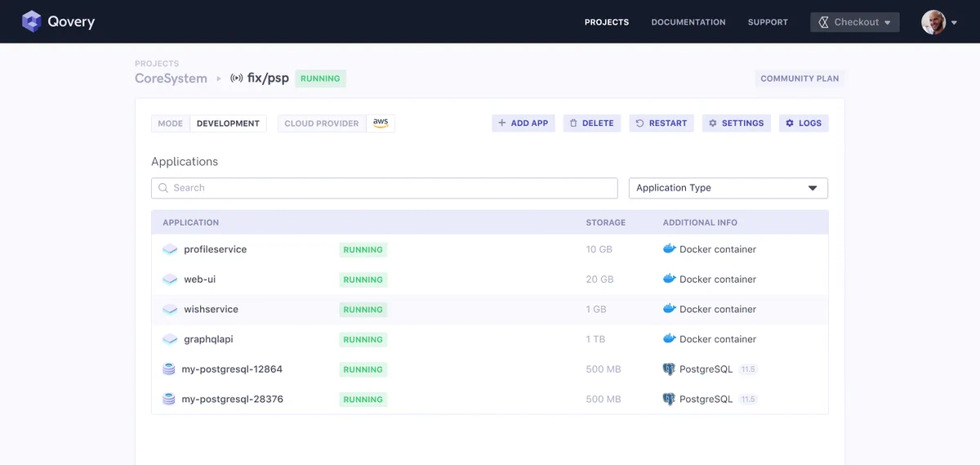Click the 10 GB storage value
This screenshot has width=980, height=465.
coord(599,249)
